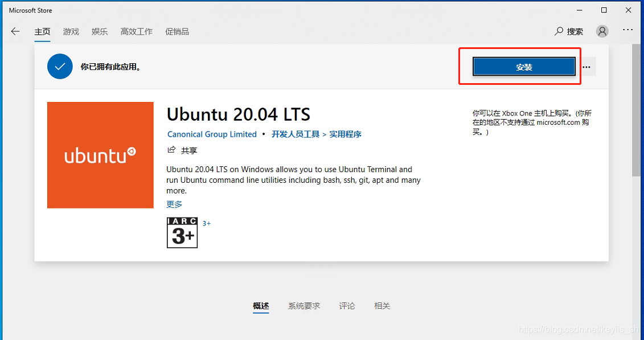Open the top-right See more menu
The width and height of the screenshot is (644, 340).
627,30
